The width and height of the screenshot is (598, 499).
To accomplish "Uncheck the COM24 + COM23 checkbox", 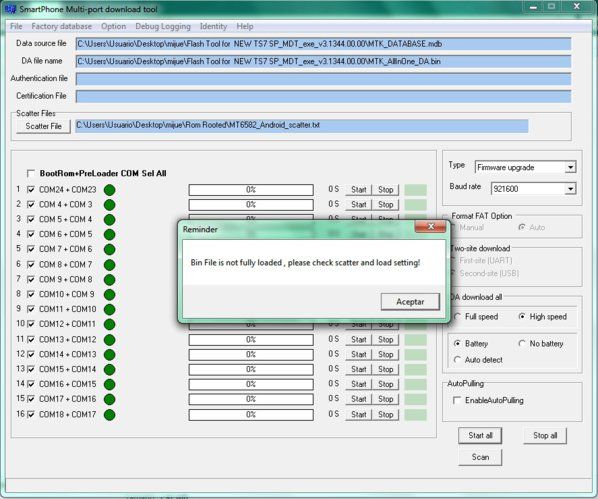I will click(31, 190).
